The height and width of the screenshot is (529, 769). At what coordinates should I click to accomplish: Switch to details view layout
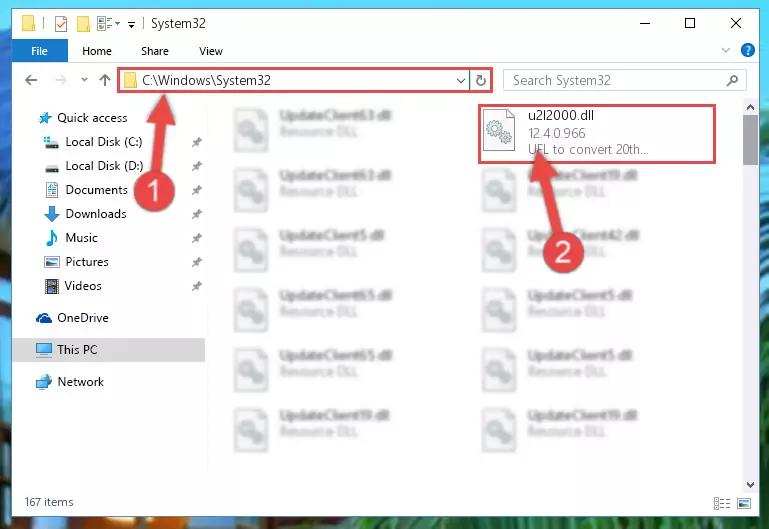[721, 503]
